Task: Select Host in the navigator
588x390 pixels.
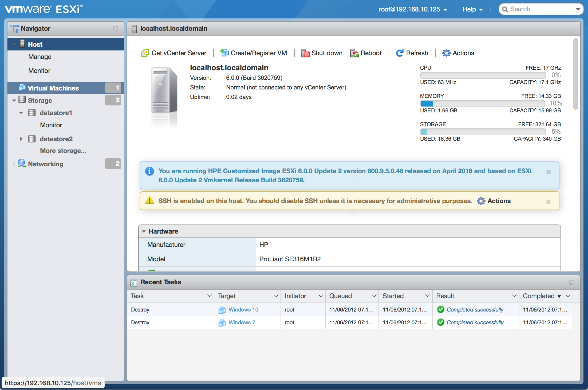Action: pyautogui.click(x=66, y=44)
